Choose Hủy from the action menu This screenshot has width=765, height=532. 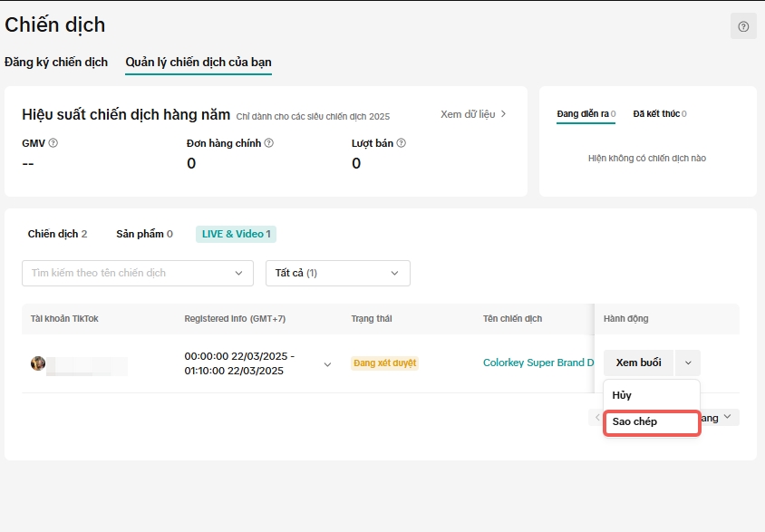623,395
